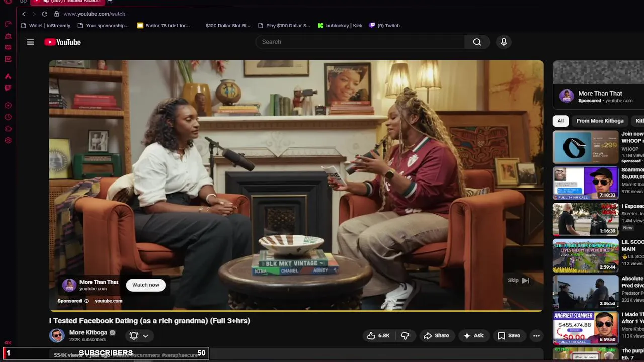This screenshot has width=644, height=362.
Task: Click Watch now ad button
Action: coord(146,285)
